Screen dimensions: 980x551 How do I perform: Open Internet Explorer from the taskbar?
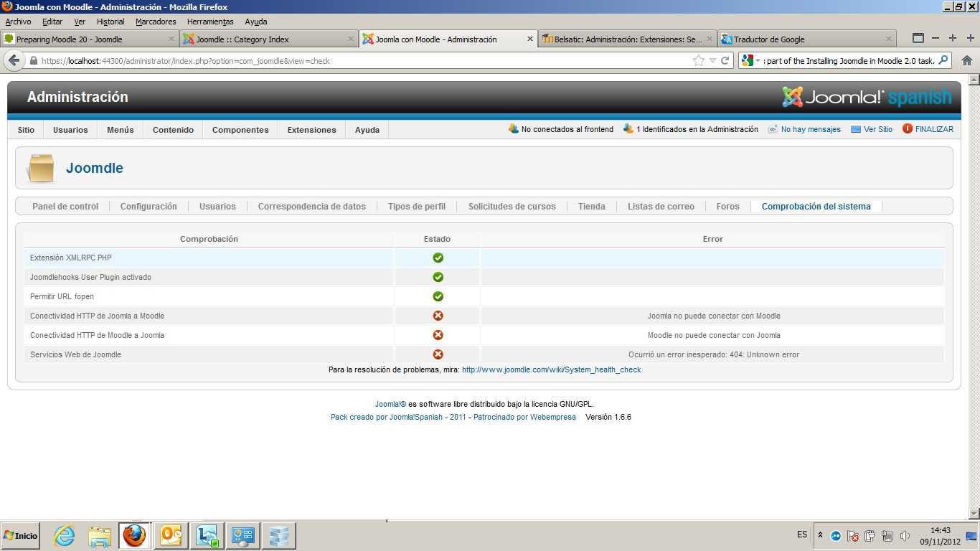64,536
